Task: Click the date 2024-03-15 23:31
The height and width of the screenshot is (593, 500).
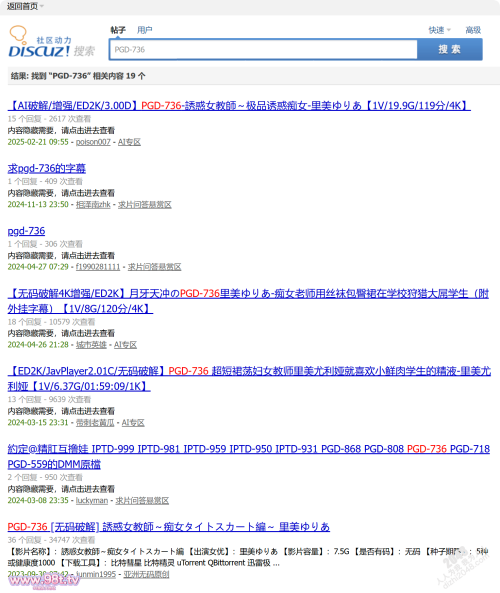Action: 38,423
